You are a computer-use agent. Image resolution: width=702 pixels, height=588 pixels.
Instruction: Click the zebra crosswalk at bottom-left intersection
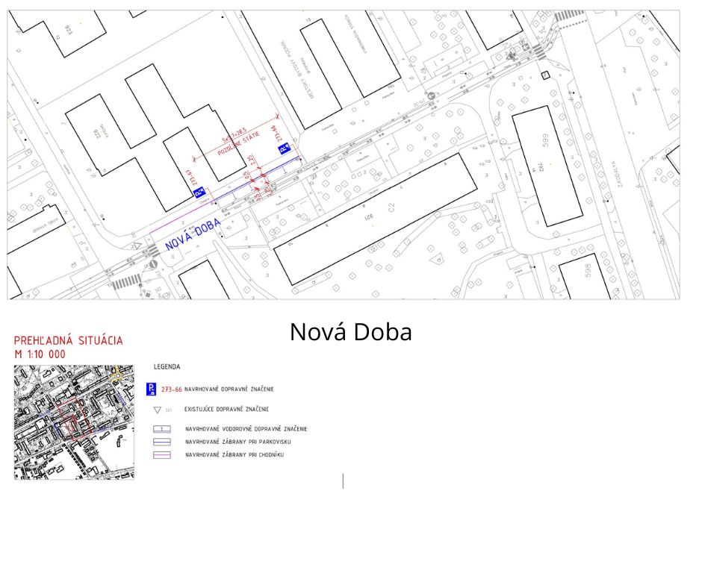(x=127, y=282)
